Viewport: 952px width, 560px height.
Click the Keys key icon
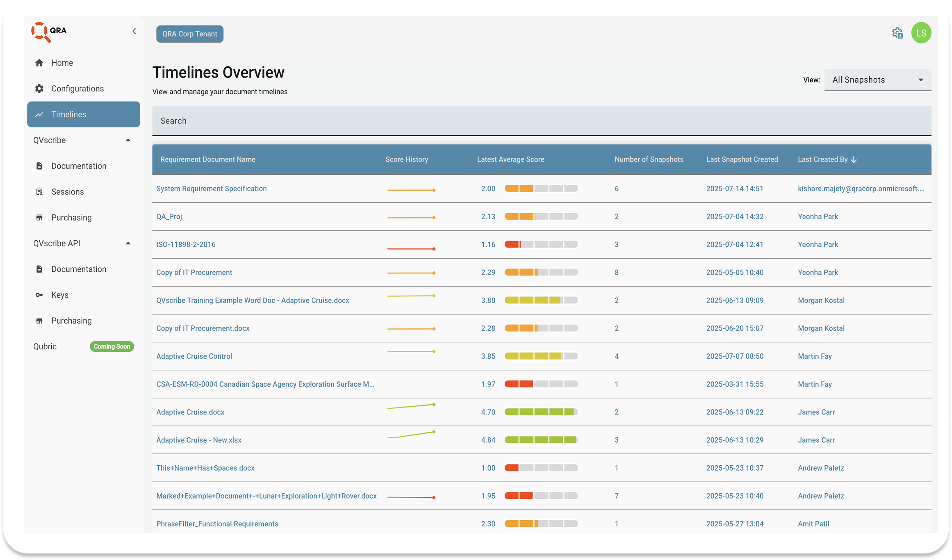pyautogui.click(x=39, y=295)
